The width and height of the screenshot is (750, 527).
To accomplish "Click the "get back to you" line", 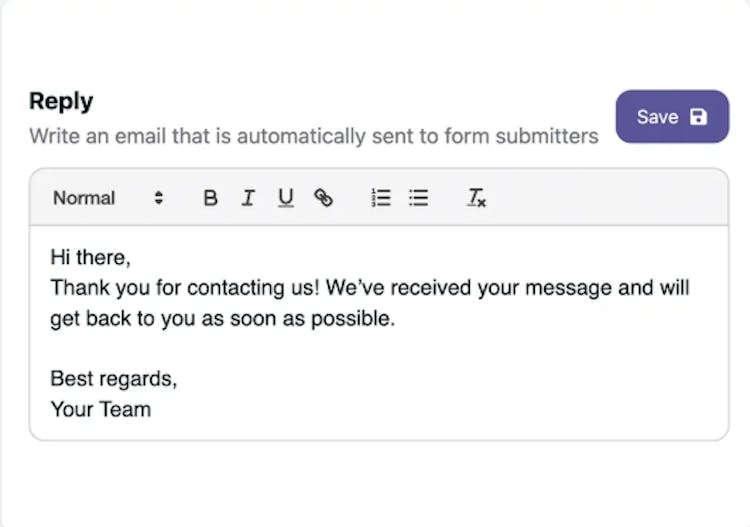I will coord(222,318).
